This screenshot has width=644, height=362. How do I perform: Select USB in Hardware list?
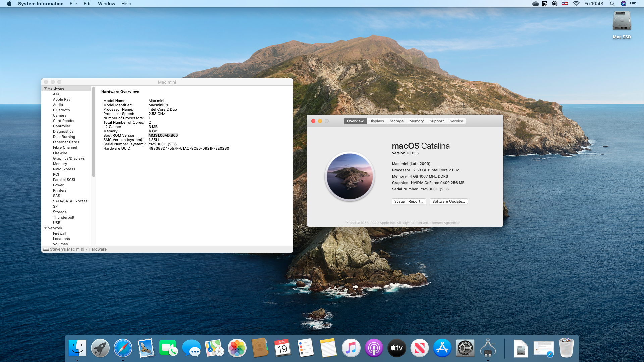(57, 223)
